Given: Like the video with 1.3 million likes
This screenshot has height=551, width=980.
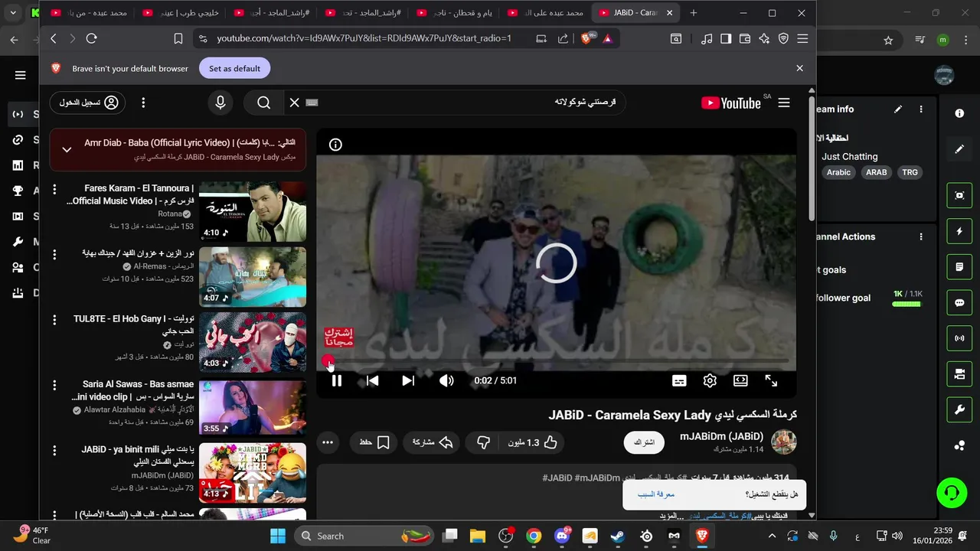Looking at the screenshot, I should 532,442.
